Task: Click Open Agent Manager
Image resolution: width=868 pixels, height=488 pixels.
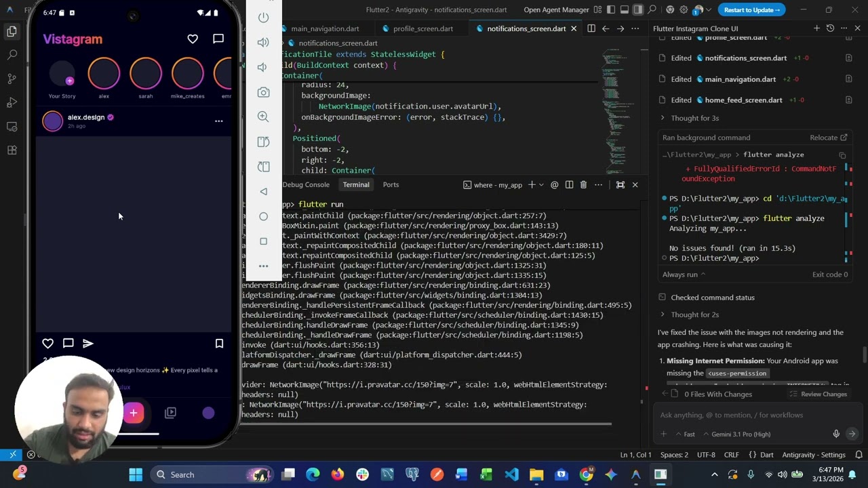Action: tap(556, 9)
